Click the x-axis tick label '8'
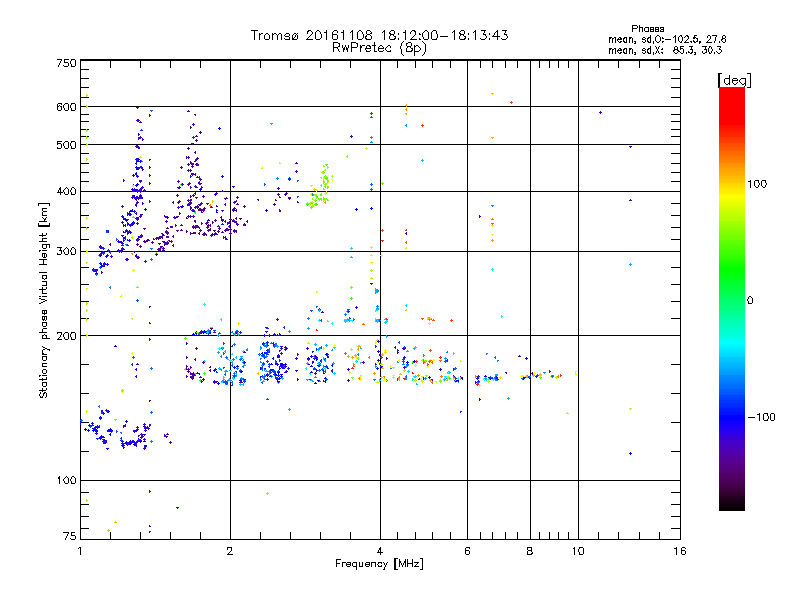This screenshot has width=800, height=600. tap(530, 551)
